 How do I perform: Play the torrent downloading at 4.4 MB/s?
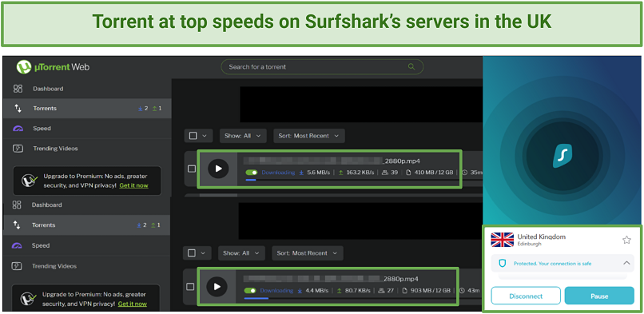tap(217, 287)
